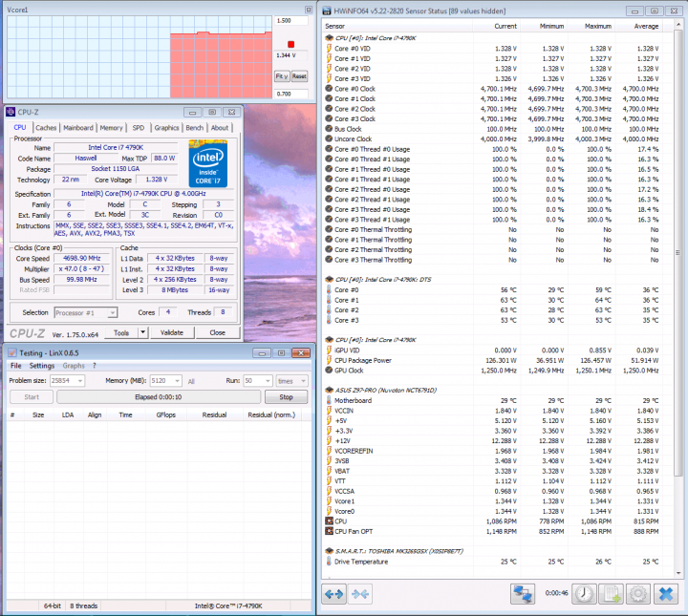Open Run count dropdown in LinX
688x616 pixels.
[x=269, y=380]
